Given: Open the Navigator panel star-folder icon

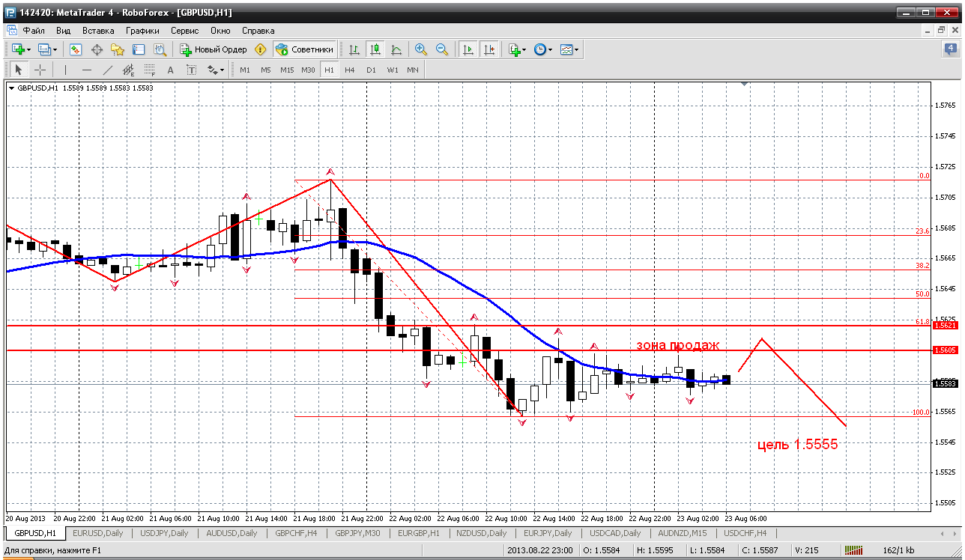Looking at the screenshot, I should pos(118,49).
